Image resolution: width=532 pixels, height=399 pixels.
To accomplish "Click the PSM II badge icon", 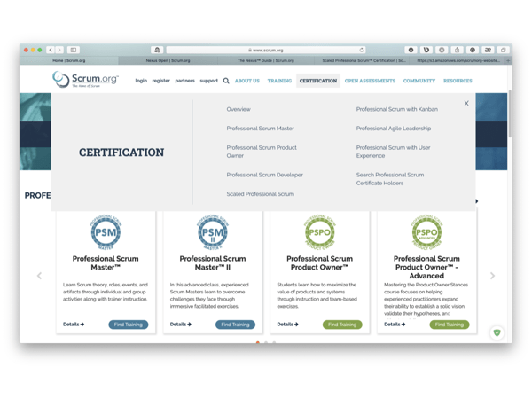I will [x=213, y=232].
